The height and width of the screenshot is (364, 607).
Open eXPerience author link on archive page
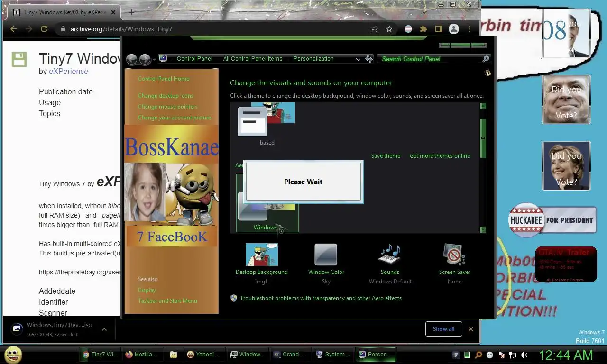pyautogui.click(x=68, y=71)
